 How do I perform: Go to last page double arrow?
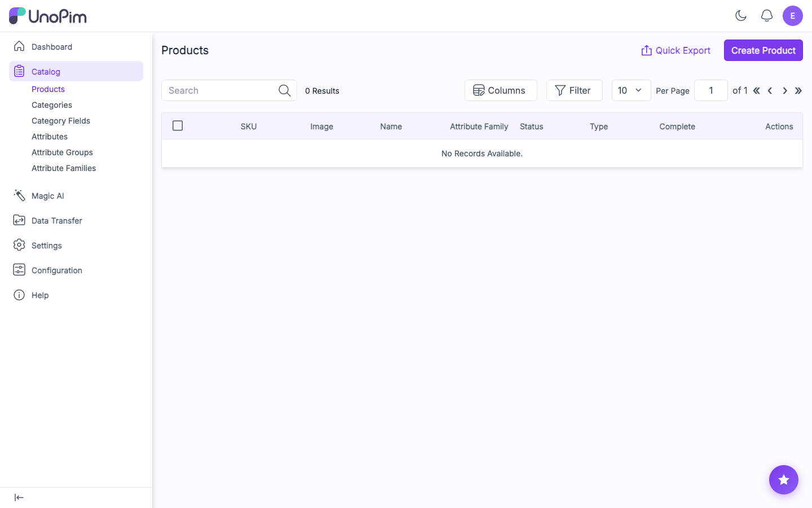[798, 90]
